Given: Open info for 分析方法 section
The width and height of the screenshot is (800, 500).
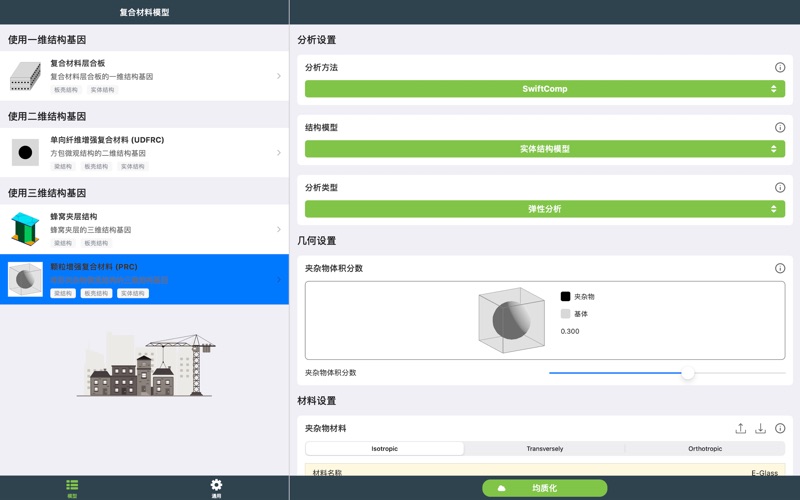Looking at the screenshot, I should point(780,68).
